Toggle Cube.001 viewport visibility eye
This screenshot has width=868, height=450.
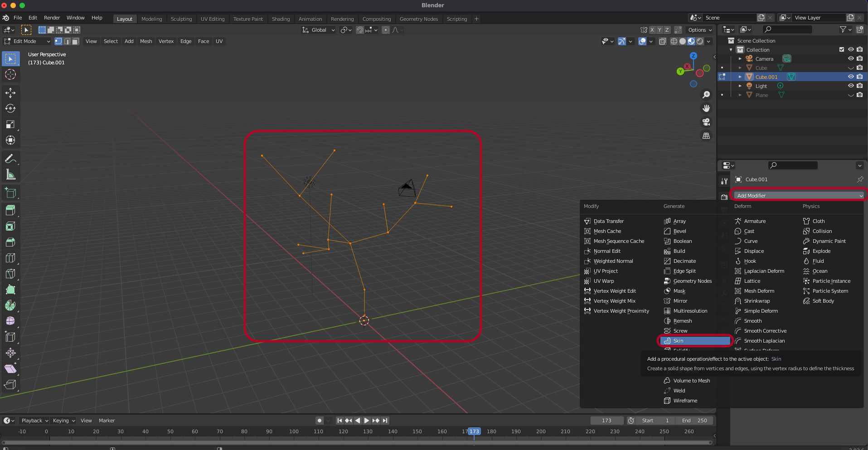pyautogui.click(x=851, y=77)
